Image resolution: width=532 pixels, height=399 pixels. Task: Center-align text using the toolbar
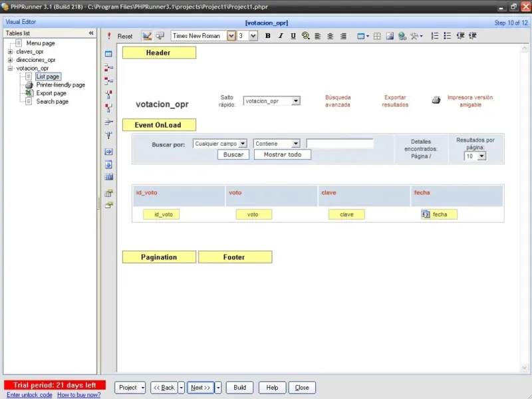click(331, 36)
